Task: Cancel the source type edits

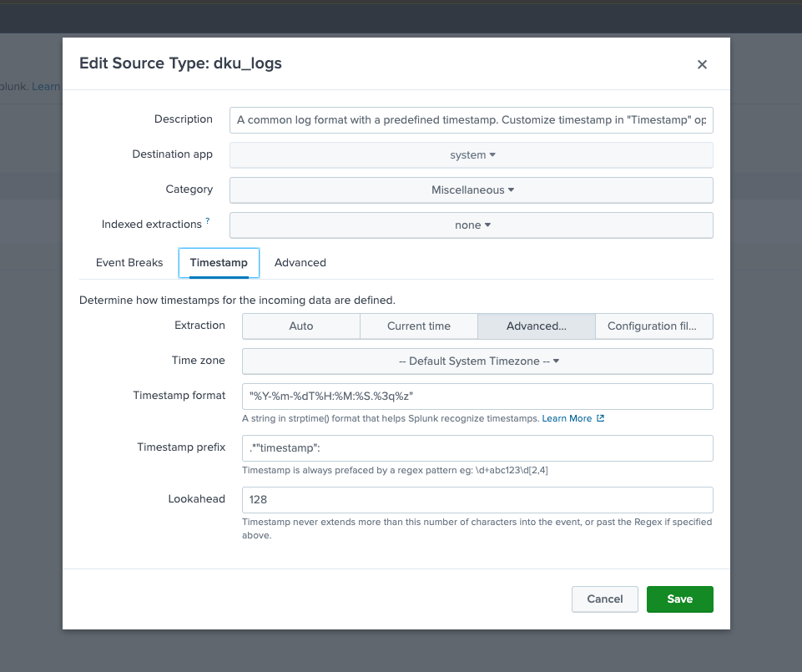Action: (604, 599)
